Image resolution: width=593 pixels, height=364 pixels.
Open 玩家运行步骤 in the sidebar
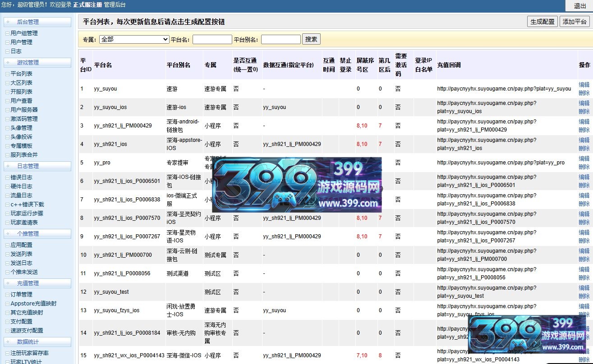click(x=27, y=214)
